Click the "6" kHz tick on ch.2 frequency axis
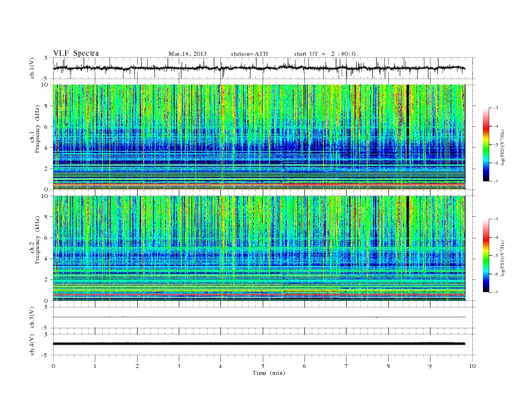Image resolution: width=532 pixels, height=411 pixels. (x=46, y=238)
